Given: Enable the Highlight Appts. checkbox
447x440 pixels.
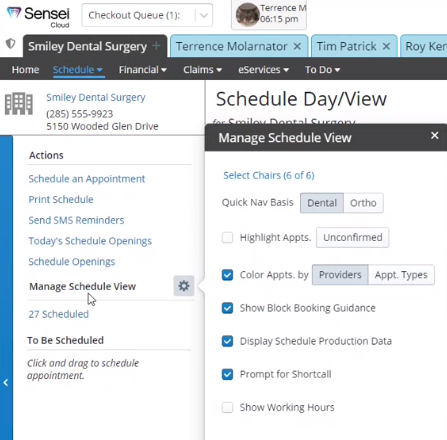Looking at the screenshot, I should tap(228, 238).
